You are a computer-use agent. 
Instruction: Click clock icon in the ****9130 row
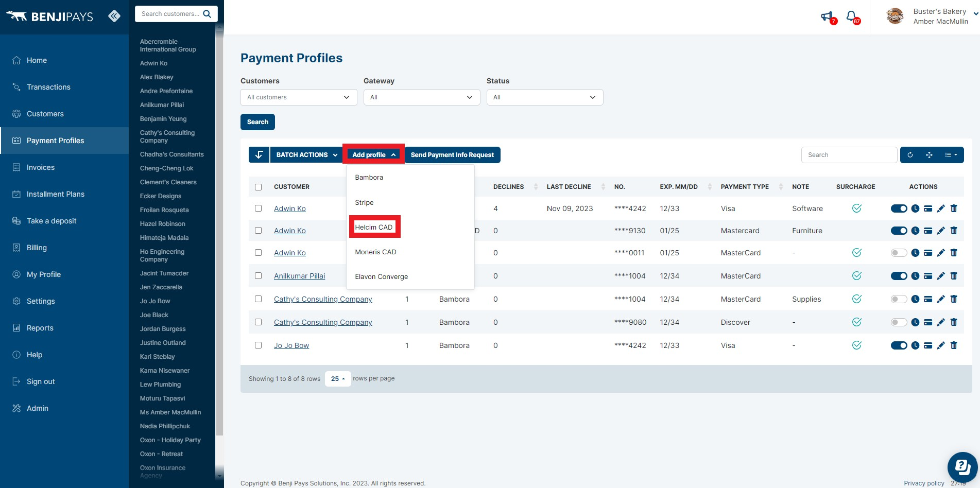pyautogui.click(x=915, y=231)
